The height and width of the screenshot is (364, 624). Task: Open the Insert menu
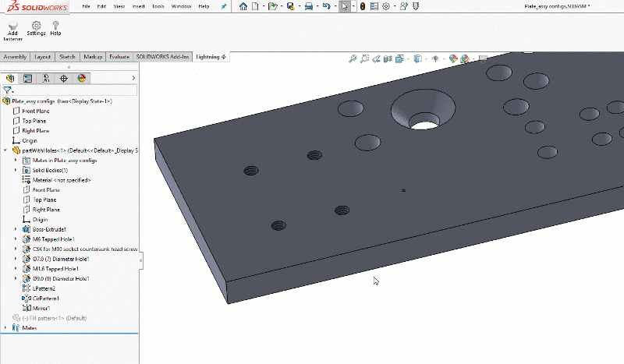pos(137,6)
